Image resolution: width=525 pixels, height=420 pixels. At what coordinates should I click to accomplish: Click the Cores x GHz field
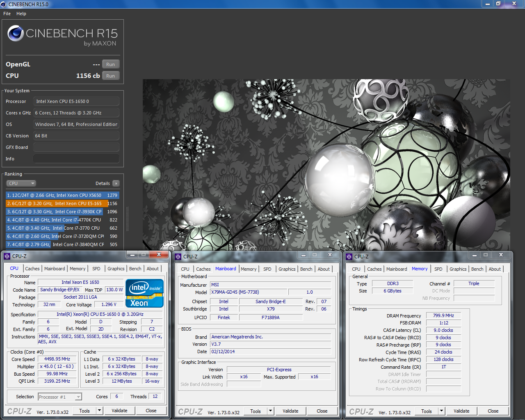tap(76, 113)
